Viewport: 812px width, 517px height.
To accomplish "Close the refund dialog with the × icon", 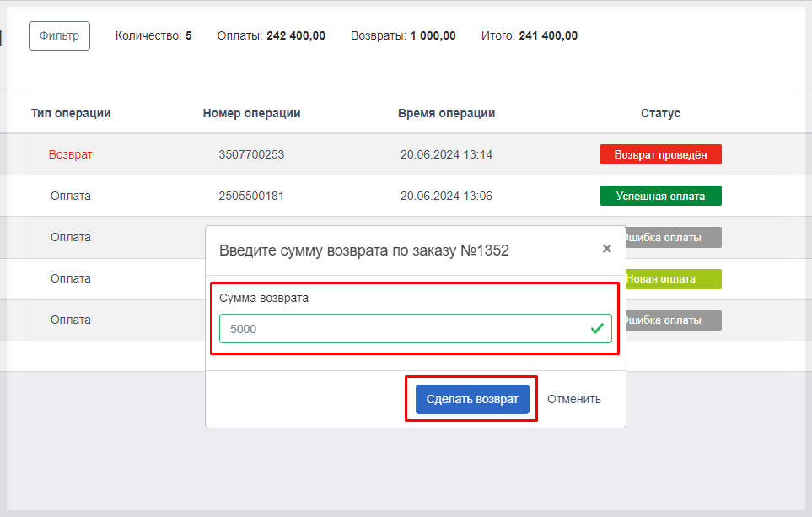I will click(x=606, y=249).
